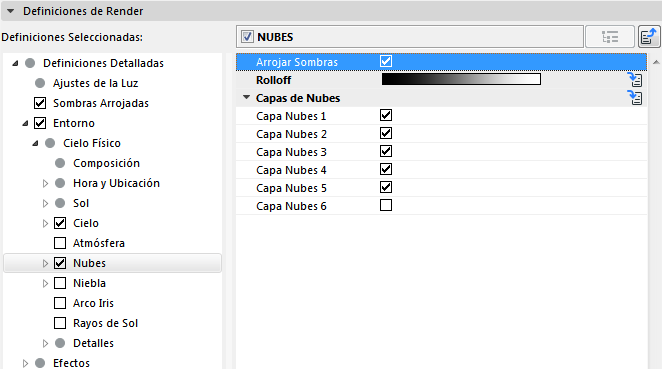662x369 pixels.
Task: Select the Capa Nubes 3 row label
Action: pyautogui.click(x=291, y=152)
